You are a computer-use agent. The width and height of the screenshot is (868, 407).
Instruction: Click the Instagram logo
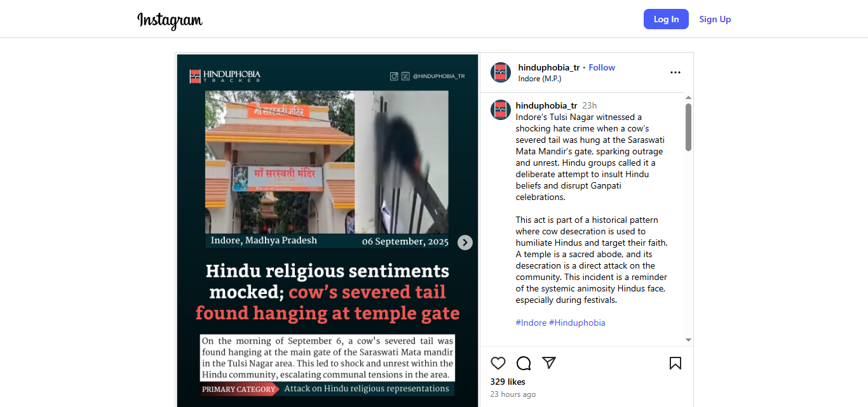point(170,20)
